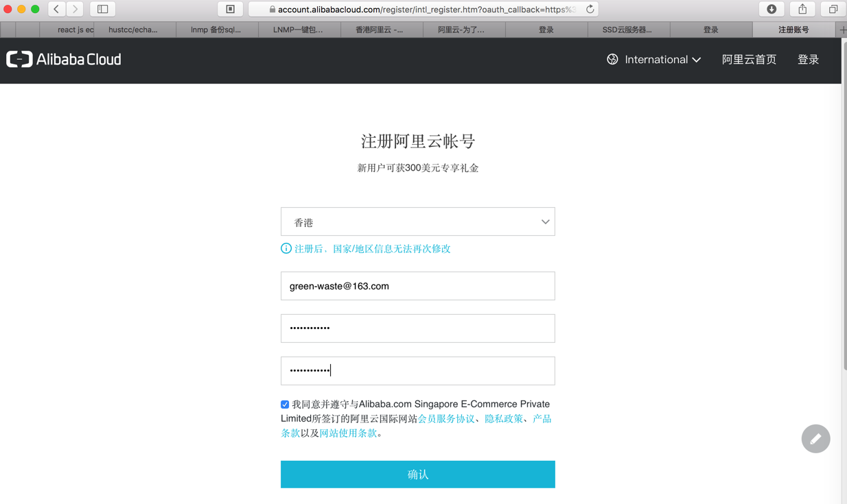Click the 新用户可获300美元专享礼金 text
The width and height of the screenshot is (847, 504).
tap(418, 168)
